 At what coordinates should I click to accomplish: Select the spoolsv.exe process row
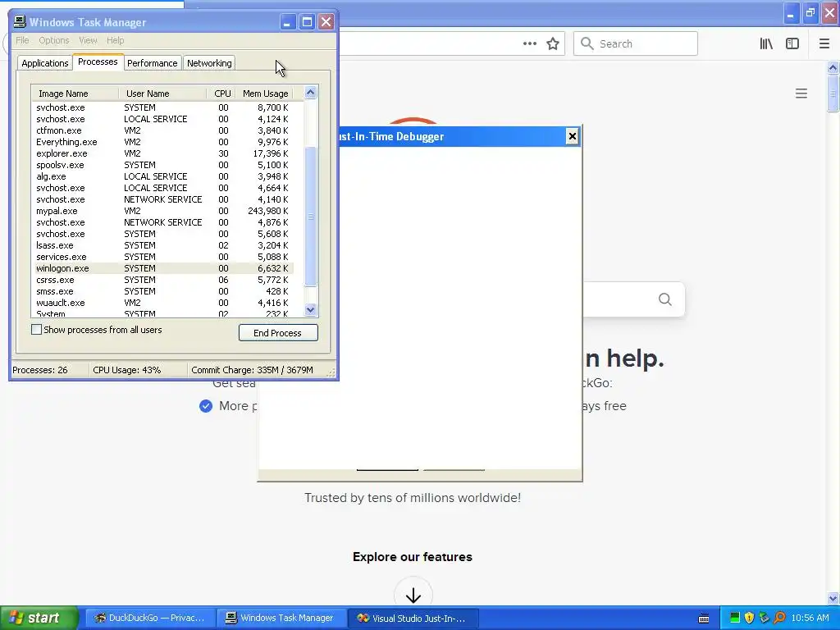tap(163, 165)
